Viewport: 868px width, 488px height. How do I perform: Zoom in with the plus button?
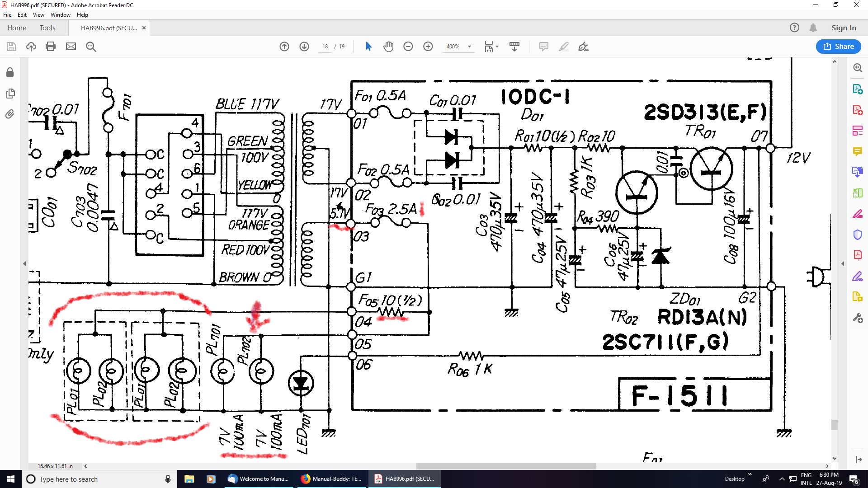click(x=428, y=47)
